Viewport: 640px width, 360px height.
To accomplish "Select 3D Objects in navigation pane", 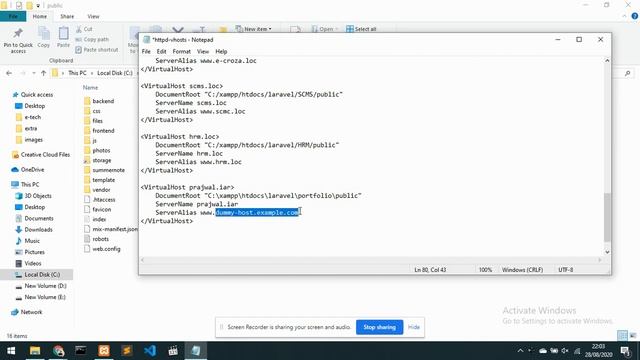I will pyautogui.click(x=34, y=196).
